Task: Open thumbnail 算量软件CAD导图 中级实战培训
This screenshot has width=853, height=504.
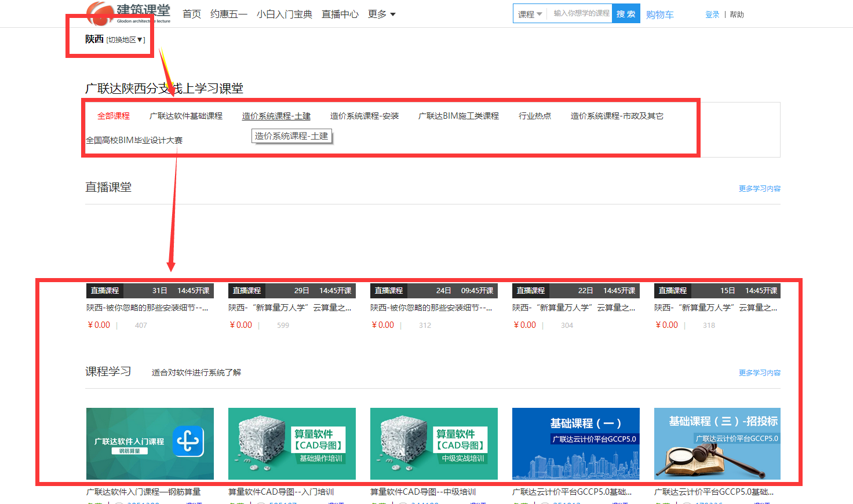Action: click(434, 444)
